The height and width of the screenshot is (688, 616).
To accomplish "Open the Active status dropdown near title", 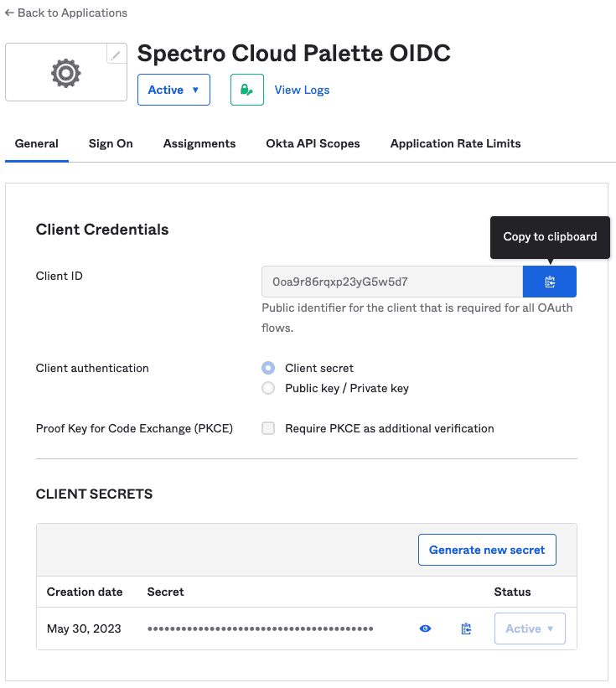I will tap(173, 90).
